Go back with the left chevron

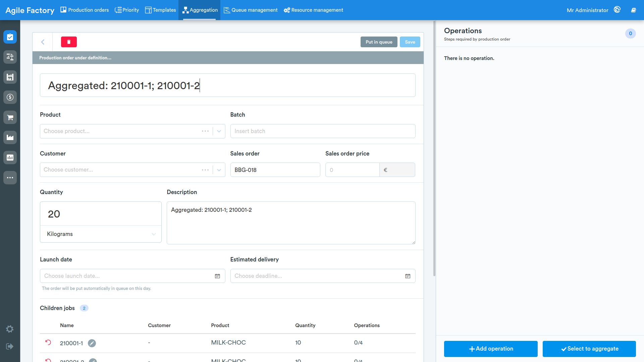(x=43, y=42)
